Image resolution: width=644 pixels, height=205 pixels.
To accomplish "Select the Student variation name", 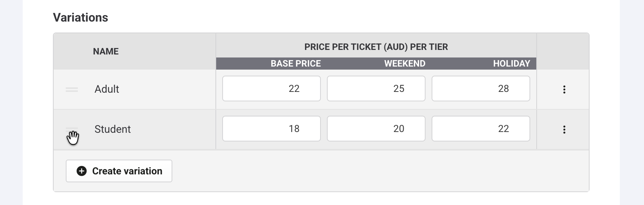I will pos(113,129).
